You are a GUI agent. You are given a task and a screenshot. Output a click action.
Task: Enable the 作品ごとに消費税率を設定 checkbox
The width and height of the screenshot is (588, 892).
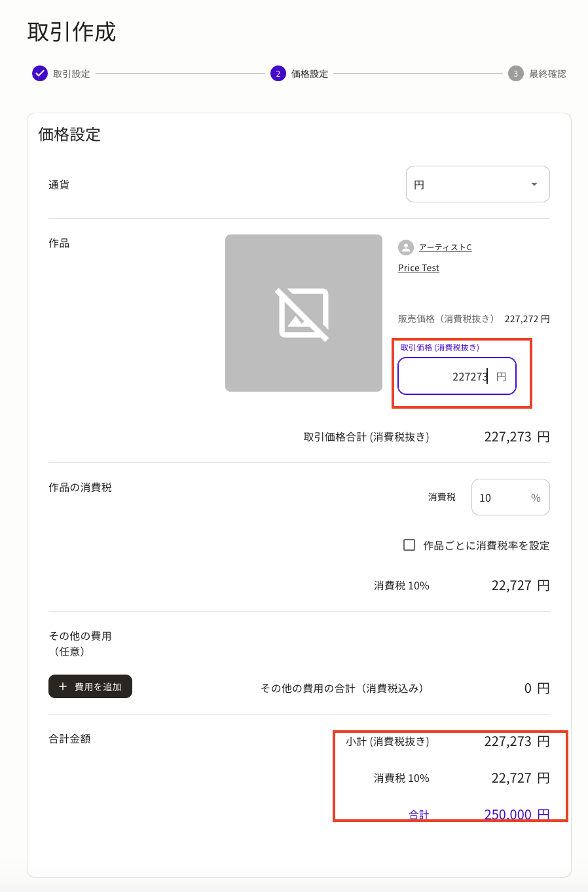[409, 544]
